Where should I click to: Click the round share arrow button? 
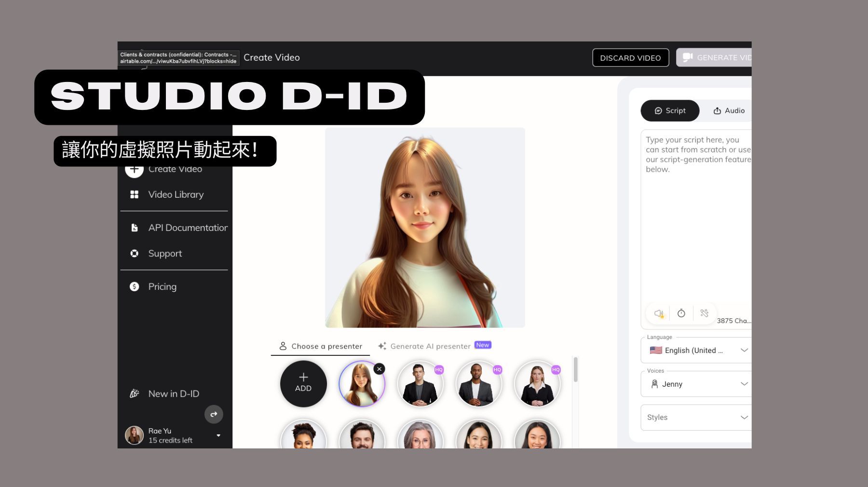[214, 414]
